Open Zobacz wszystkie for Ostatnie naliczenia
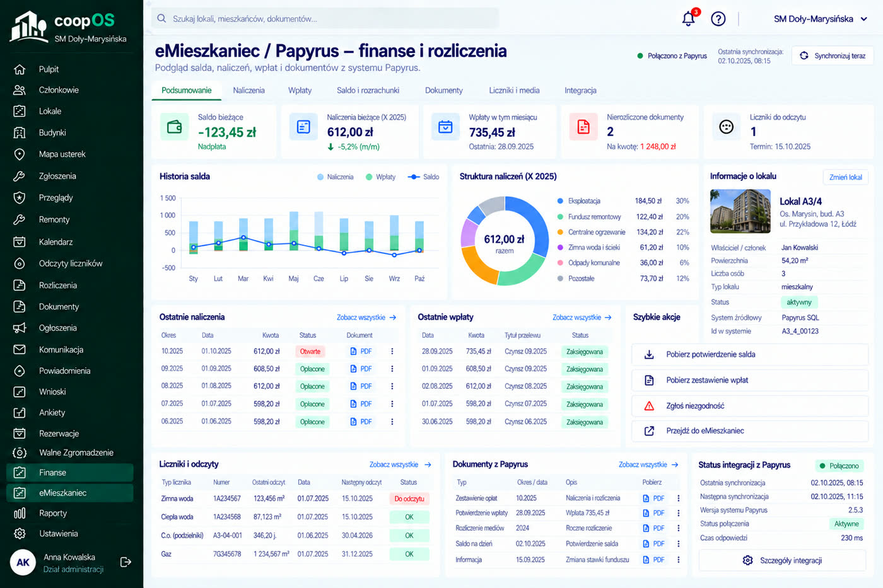The width and height of the screenshot is (883, 588). 366,318
